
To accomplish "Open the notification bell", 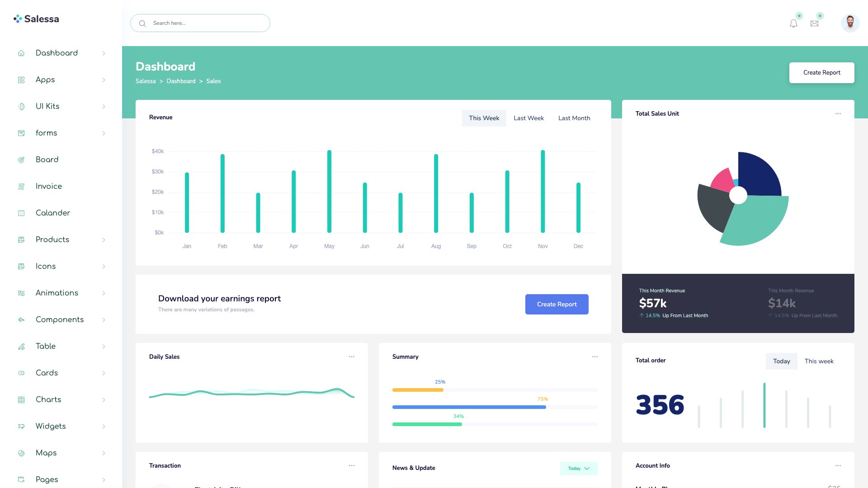I will click(x=793, y=23).
